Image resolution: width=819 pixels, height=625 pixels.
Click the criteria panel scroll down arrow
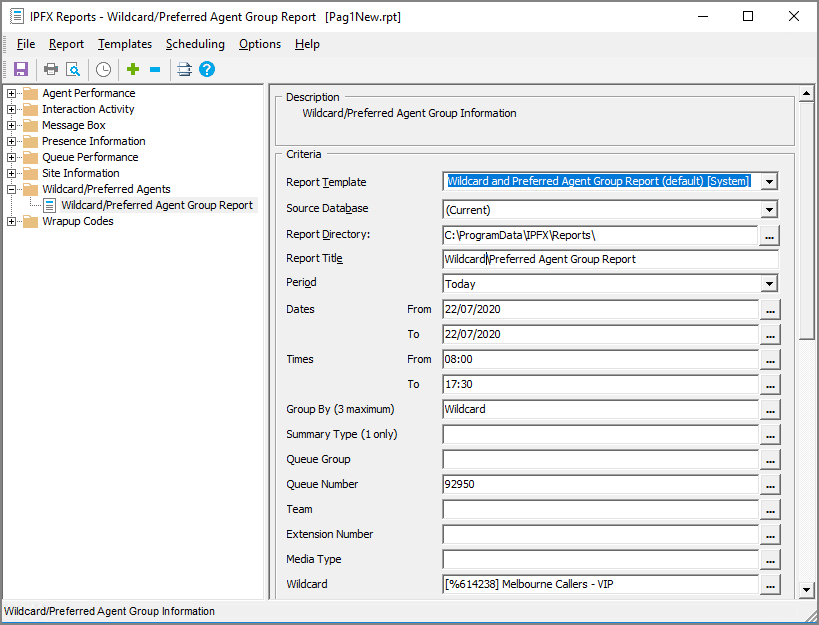tap(806, 590)
